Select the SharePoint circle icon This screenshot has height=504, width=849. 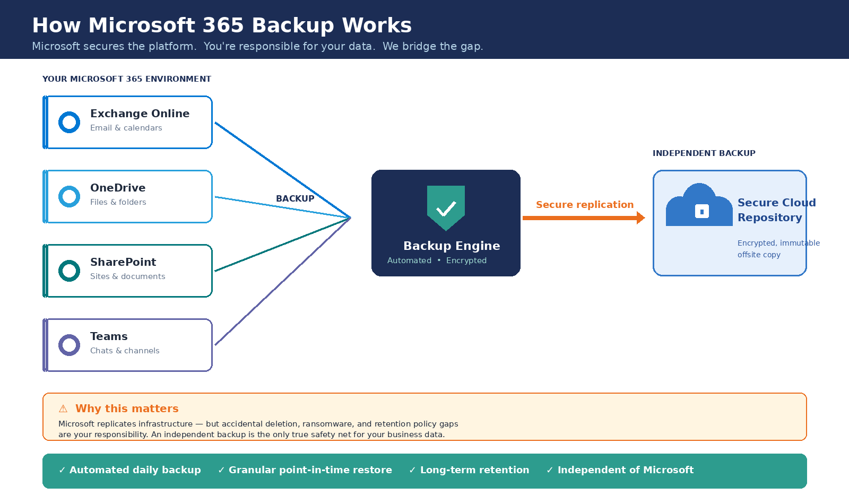coord(69,271)
